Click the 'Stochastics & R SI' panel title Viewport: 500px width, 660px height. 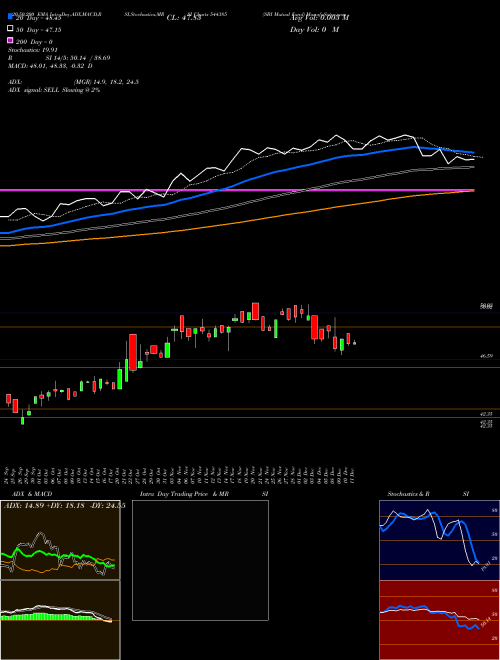428,494
